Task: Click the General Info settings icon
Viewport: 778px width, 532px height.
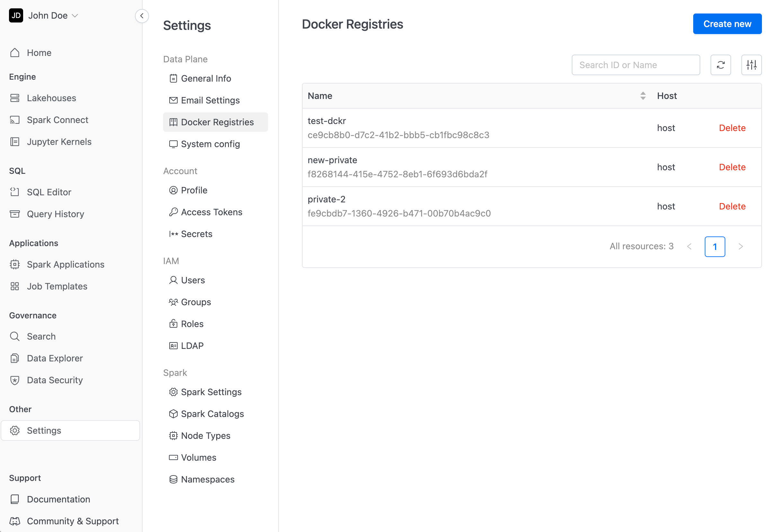Action: click(x=173, y=78)
